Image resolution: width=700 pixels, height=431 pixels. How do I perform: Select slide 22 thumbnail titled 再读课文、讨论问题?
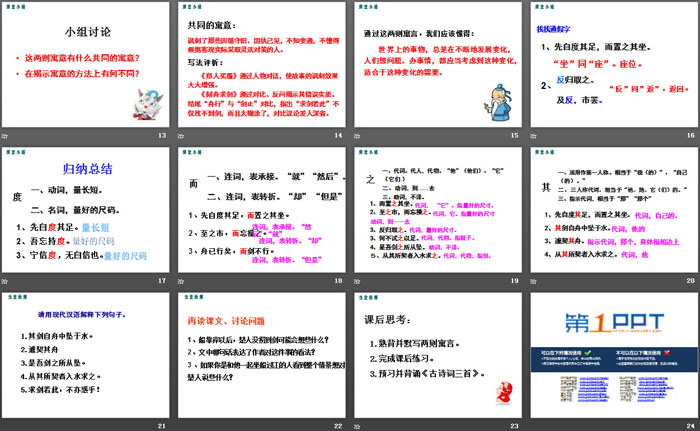tap(262, 355)
